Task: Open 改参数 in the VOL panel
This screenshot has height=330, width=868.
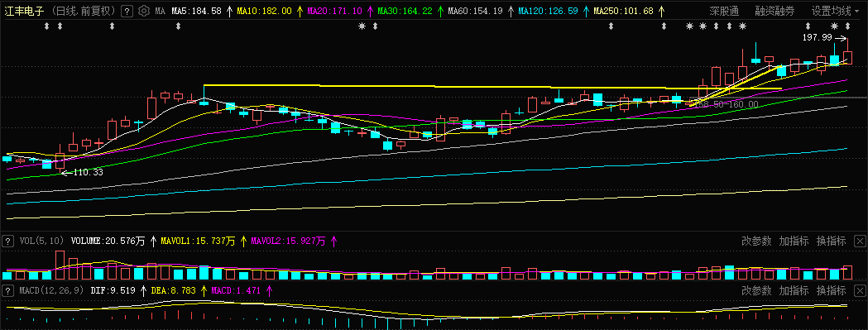Action: [756, 241]
